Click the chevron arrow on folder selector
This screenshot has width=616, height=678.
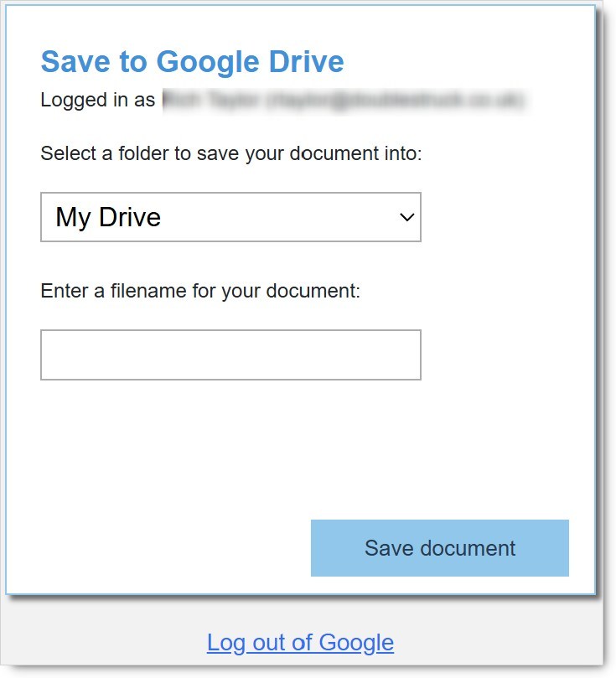point(407,217)
